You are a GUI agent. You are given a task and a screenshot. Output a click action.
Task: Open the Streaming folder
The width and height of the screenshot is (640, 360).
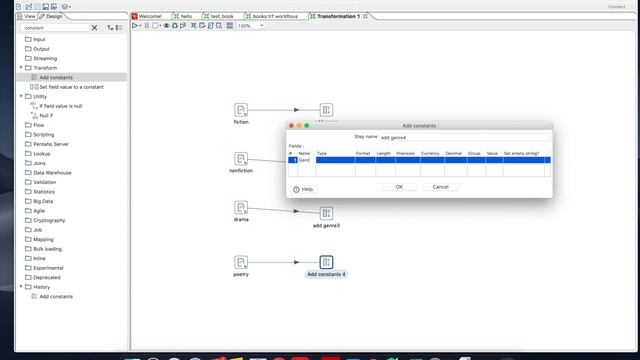pos(41,58)
